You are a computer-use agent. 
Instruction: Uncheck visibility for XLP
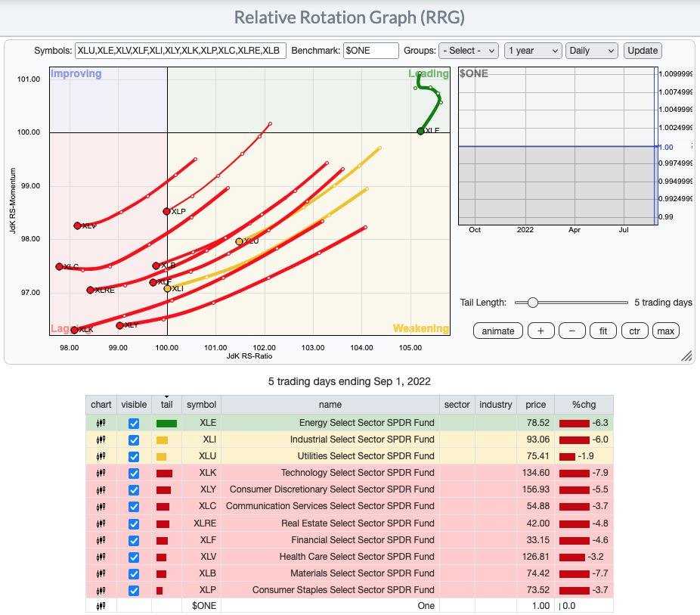[x=134, y=591]
